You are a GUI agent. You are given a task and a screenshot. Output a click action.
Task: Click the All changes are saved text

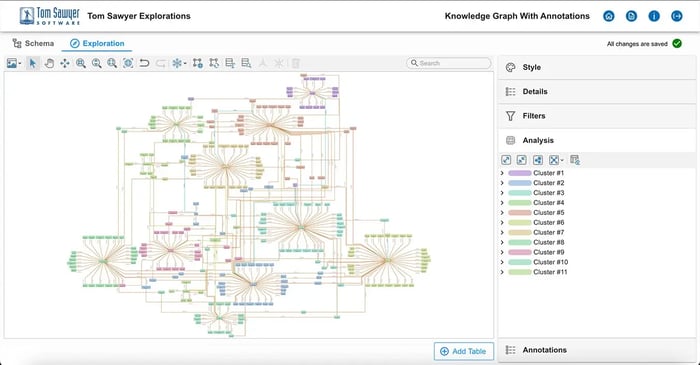pyautogui.click(x=637, y=44)
